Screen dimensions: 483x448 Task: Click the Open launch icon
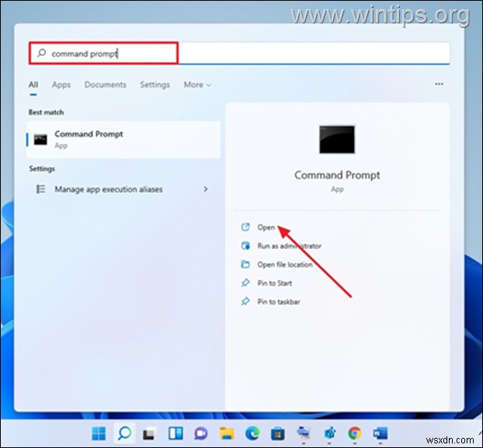click(245, 227)
